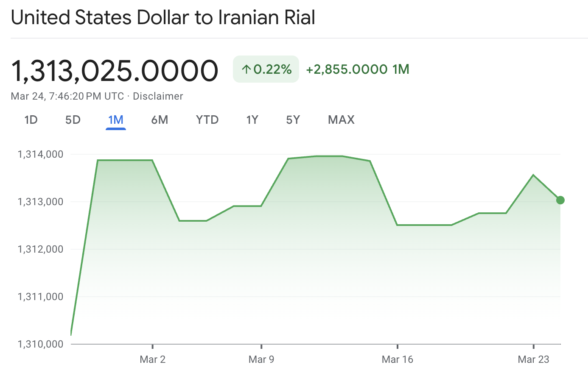Screen dimensions: 588x373
Task: Select the 5D time range tab
Action: [73, 120]
